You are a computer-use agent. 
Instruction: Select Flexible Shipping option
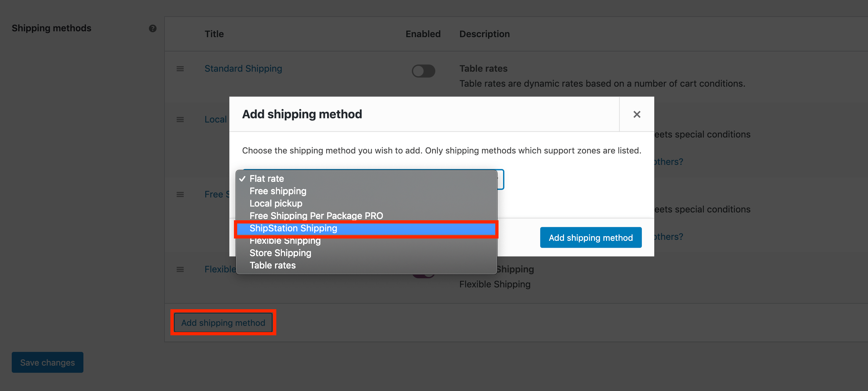click(285, 241)
